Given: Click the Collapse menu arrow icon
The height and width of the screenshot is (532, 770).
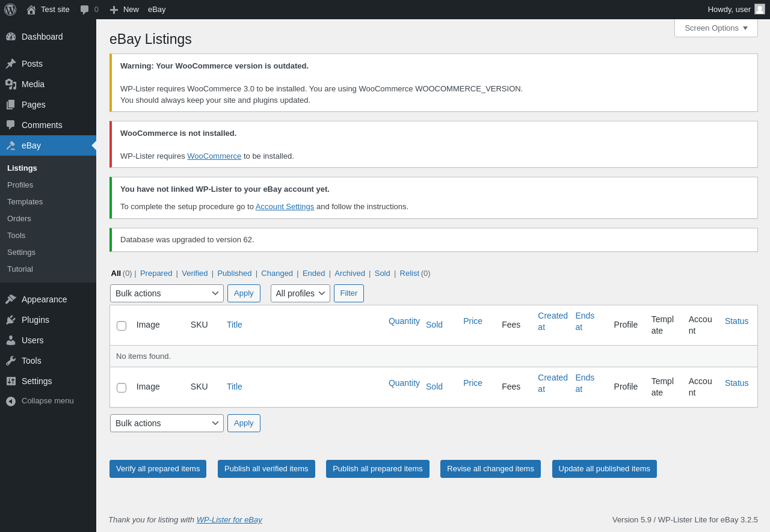Looking at the screenshot, I should pos(11,401).
